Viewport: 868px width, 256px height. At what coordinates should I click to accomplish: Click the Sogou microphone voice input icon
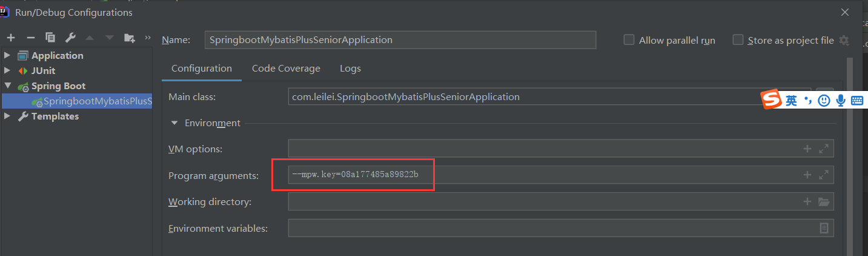pos(841,101)
